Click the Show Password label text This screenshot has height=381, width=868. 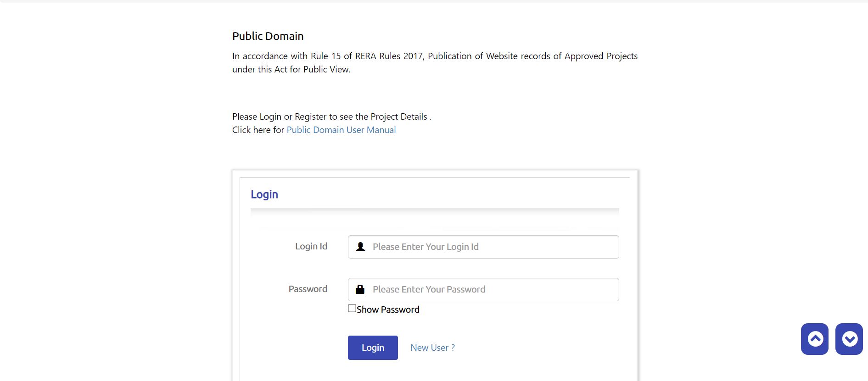(388, 309)
